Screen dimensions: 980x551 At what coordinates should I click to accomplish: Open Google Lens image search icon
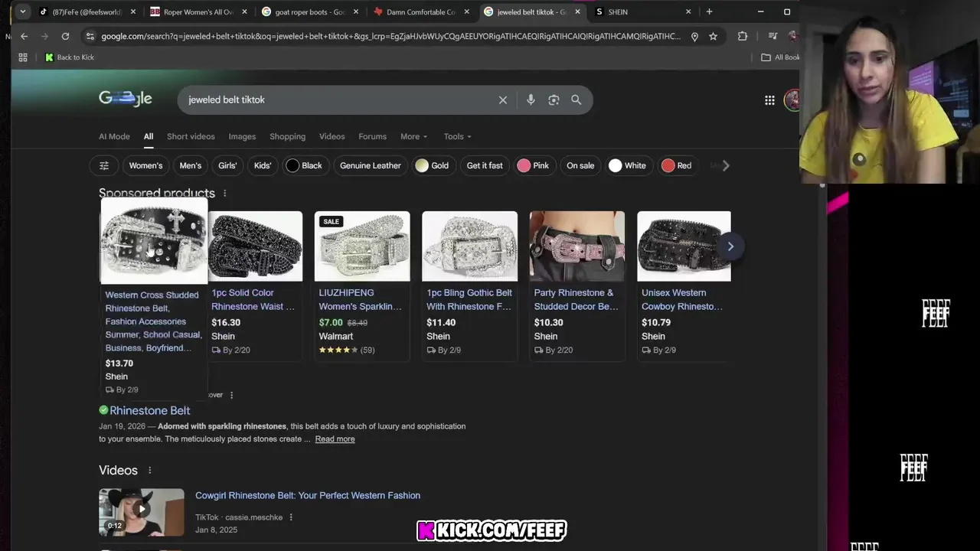click(x=554, y=99)
